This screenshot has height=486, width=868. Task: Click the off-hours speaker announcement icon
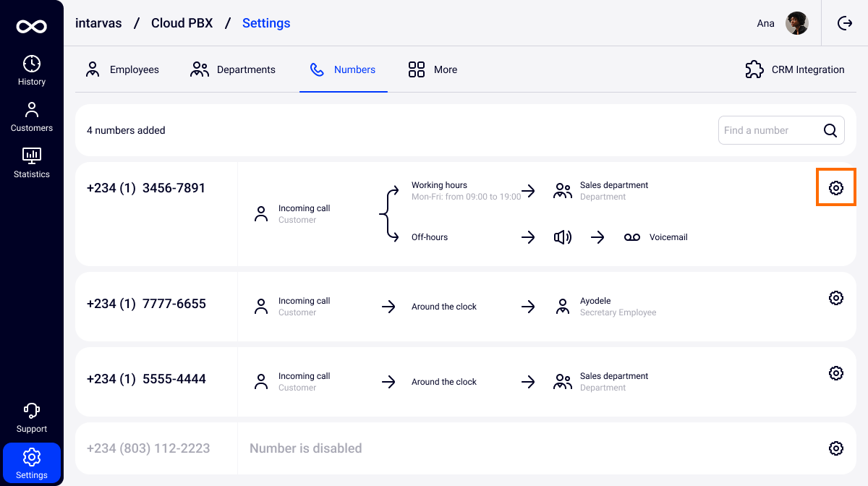562,237
